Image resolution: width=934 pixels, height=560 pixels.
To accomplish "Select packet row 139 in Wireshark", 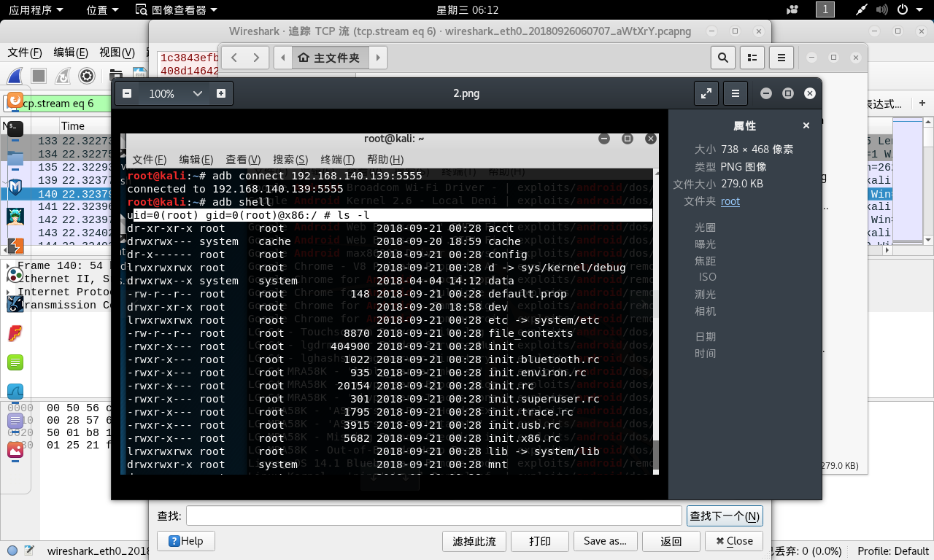I will click(x=57, y=180).
